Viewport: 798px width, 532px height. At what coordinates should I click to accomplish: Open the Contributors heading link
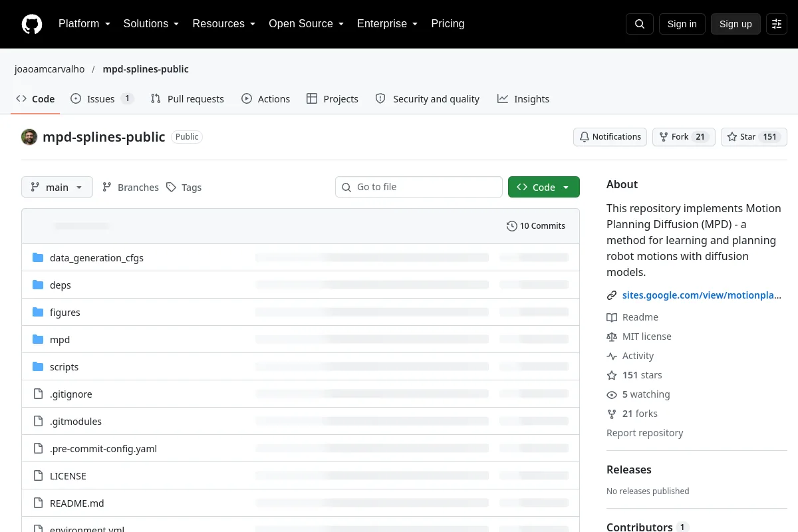coord(640,527)
